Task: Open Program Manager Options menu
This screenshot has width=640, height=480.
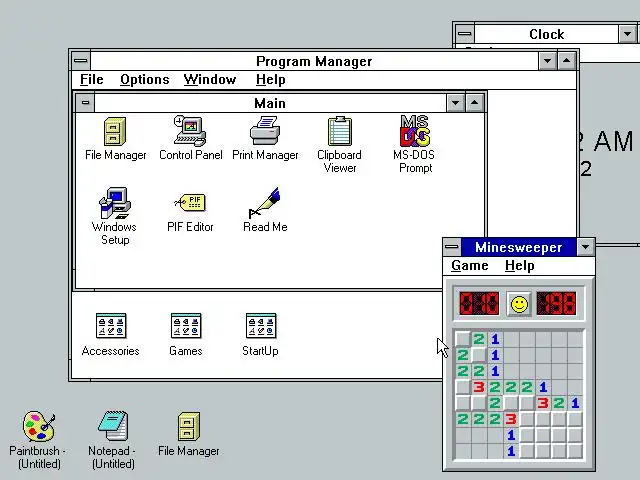Action: [144, 80]
